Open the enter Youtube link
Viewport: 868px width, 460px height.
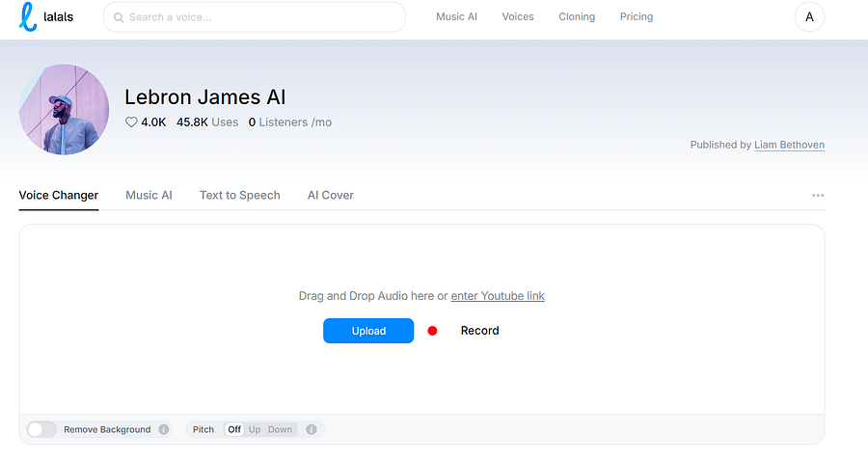(498, 296)
